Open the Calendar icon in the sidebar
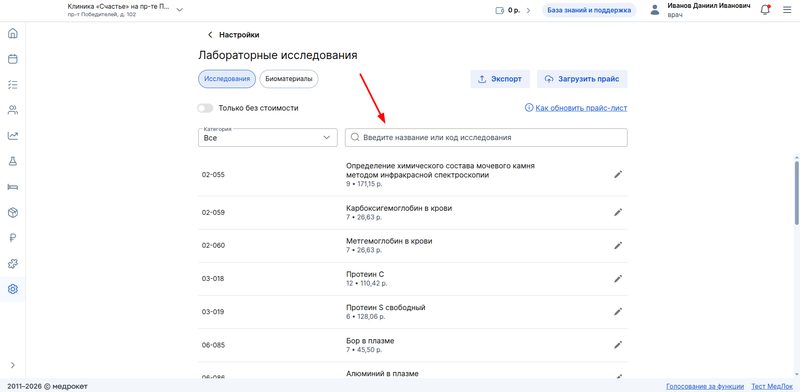The width and height of the screenshot is (800, 392). (x=13, y=59)
